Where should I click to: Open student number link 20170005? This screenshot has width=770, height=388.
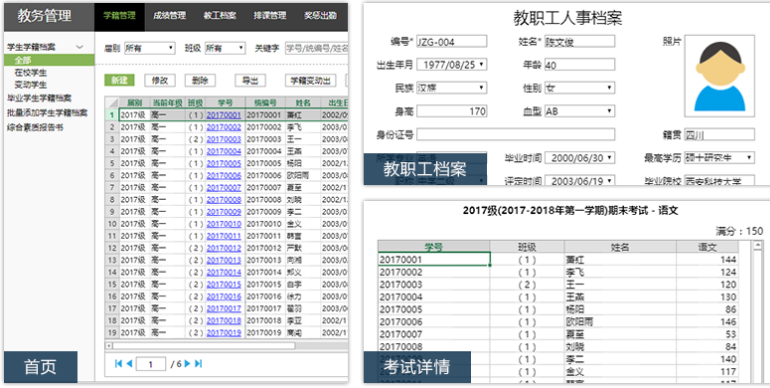tap(224, 163)
